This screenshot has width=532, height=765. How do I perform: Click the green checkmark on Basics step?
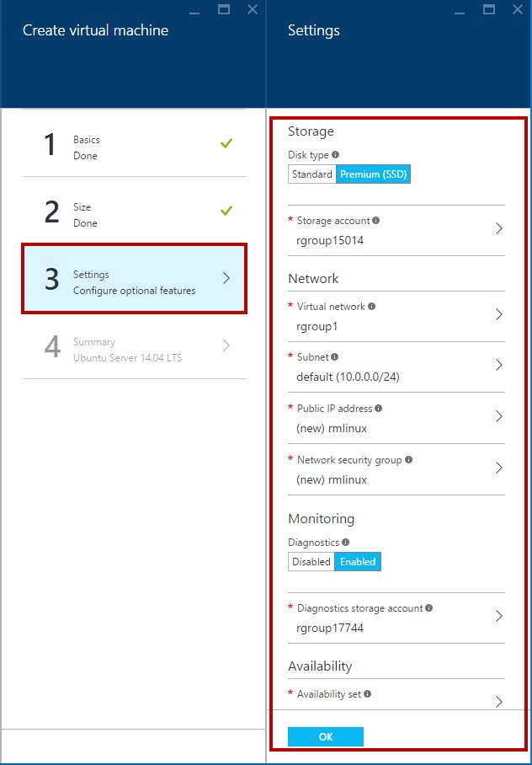tap(226, 143)
